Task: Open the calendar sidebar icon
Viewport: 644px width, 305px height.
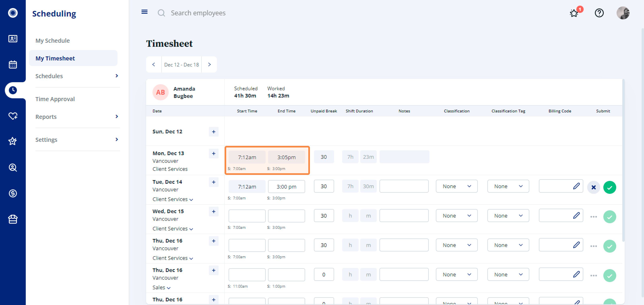Action: pos(13,64)
